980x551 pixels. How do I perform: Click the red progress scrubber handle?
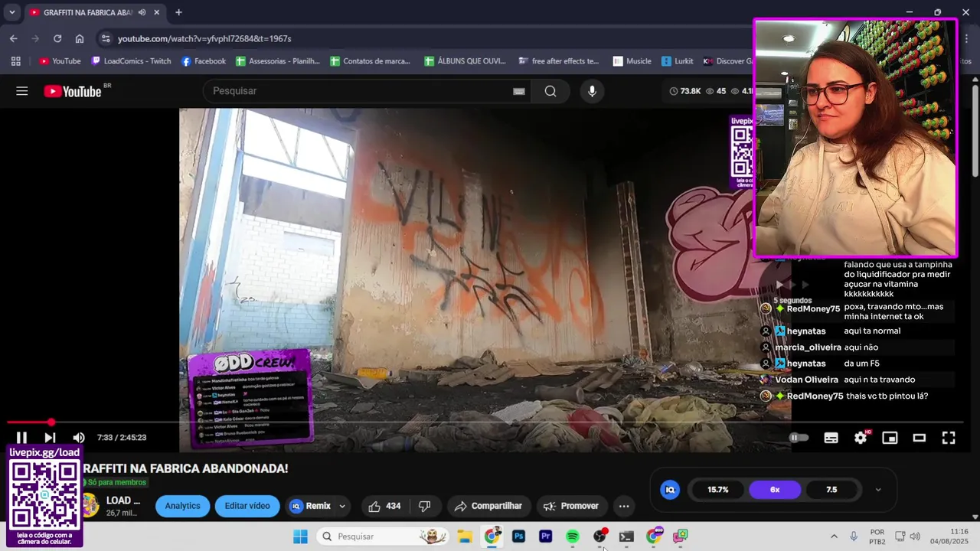(x=51, y=422)
